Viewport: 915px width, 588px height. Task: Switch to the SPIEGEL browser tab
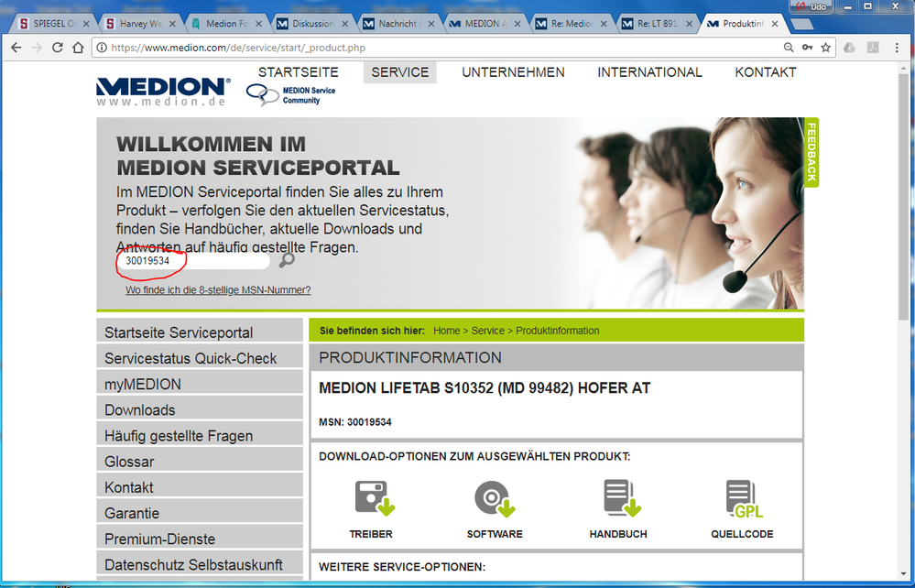[50, 23]
